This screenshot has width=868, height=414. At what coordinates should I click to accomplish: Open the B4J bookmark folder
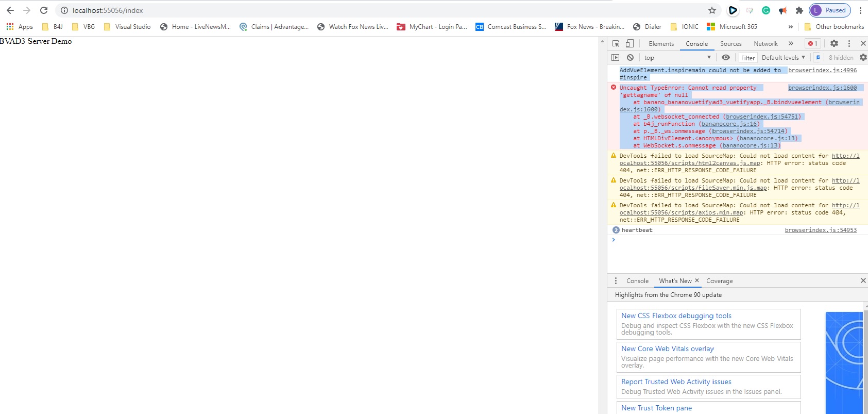coord(53,27)
